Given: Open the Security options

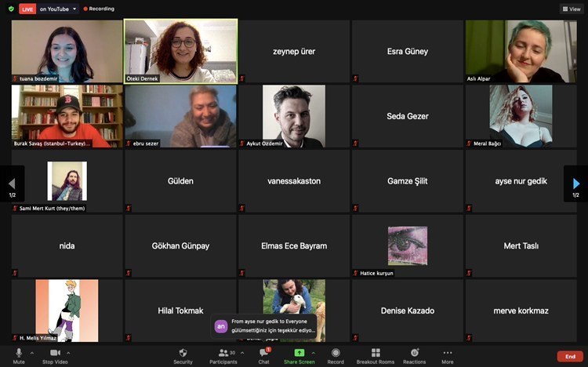Looking at the screenshot, I should click(x=183, y=354).
